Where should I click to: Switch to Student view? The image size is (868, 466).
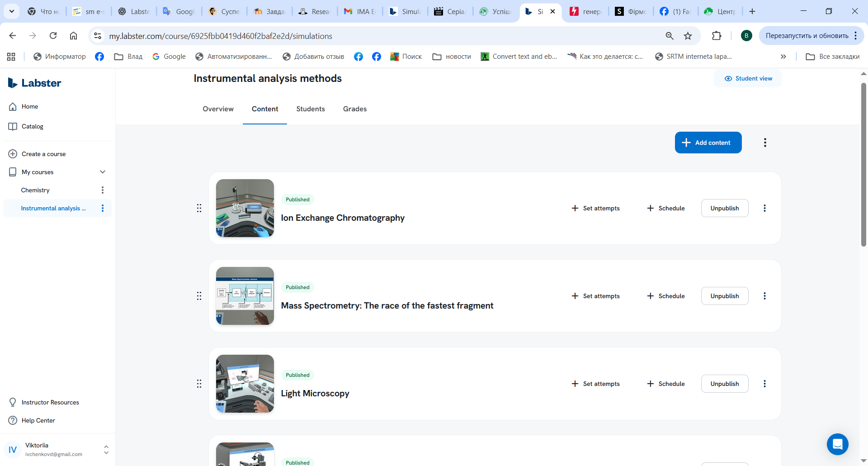point(748,78)
